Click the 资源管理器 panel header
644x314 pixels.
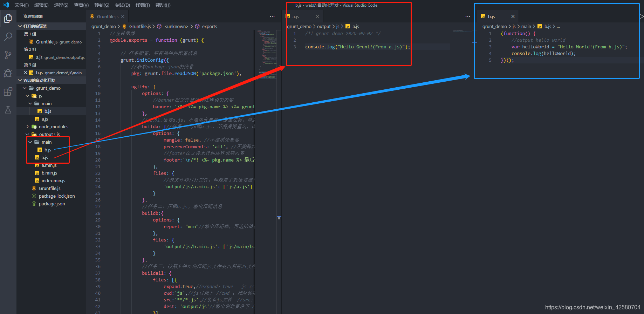33,16
